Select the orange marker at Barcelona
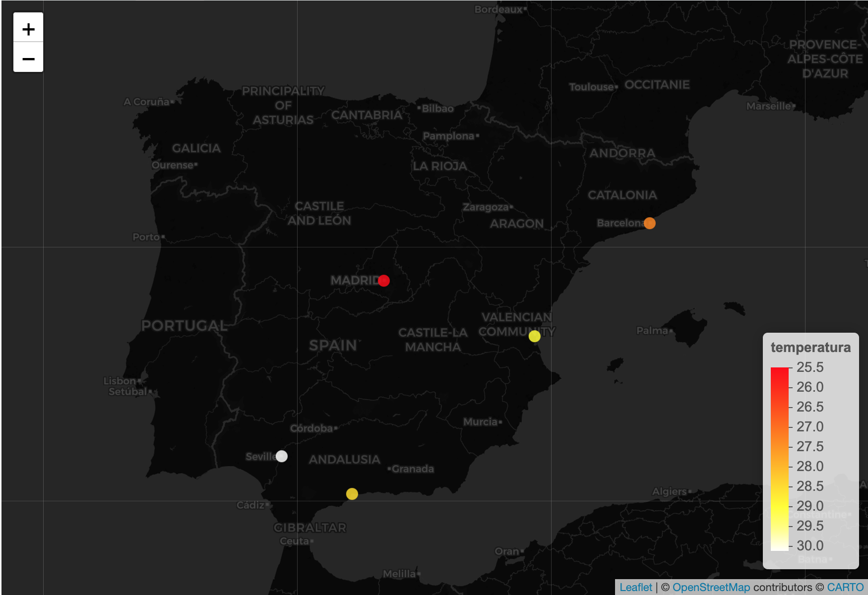868x595 pixels. (x=650, y=223)
